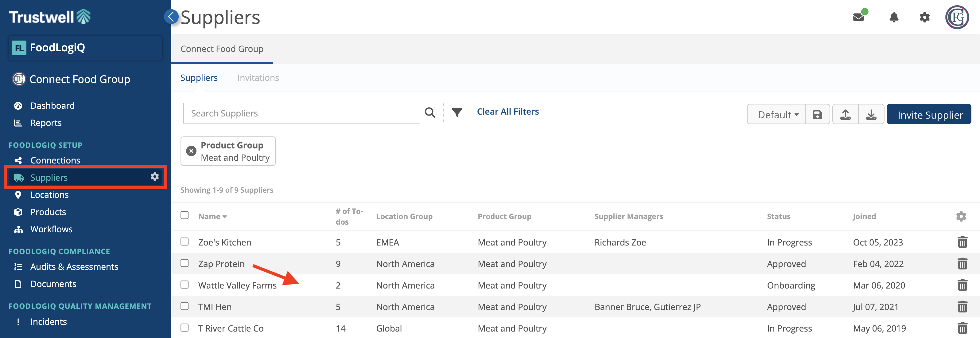Delete the Wattle Valley Farms supplier
Image resolution: width=980 pixels, height=338 pixels.
(x=962, y=285)
